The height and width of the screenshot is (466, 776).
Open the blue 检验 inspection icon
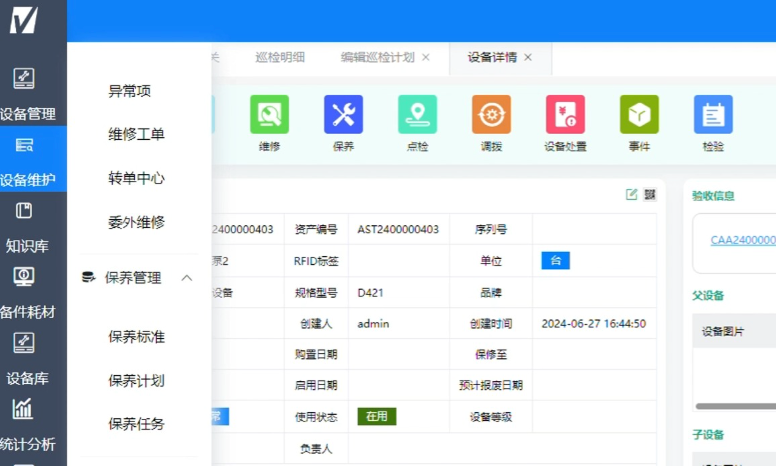click(713, 115)
